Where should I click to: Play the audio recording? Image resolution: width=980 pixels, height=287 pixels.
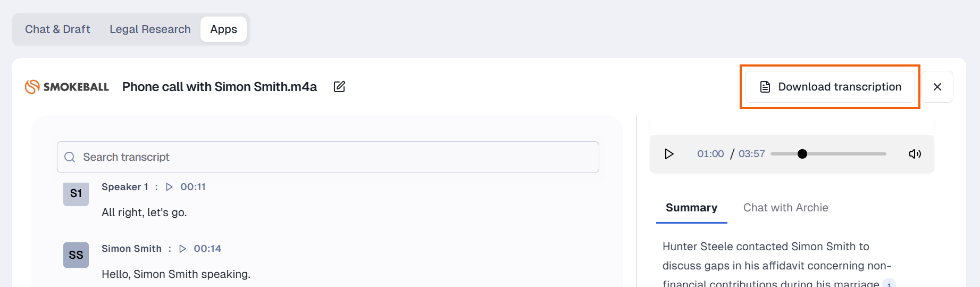[669, 154]
